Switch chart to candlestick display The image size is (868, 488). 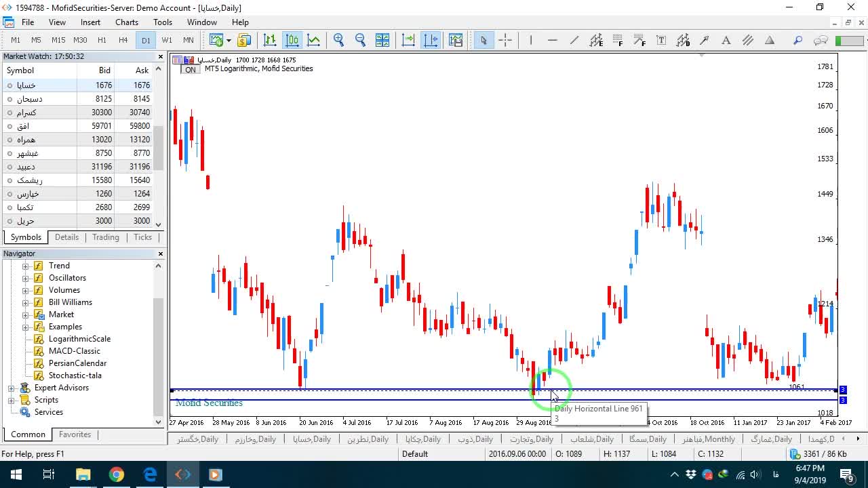(292, 40)
